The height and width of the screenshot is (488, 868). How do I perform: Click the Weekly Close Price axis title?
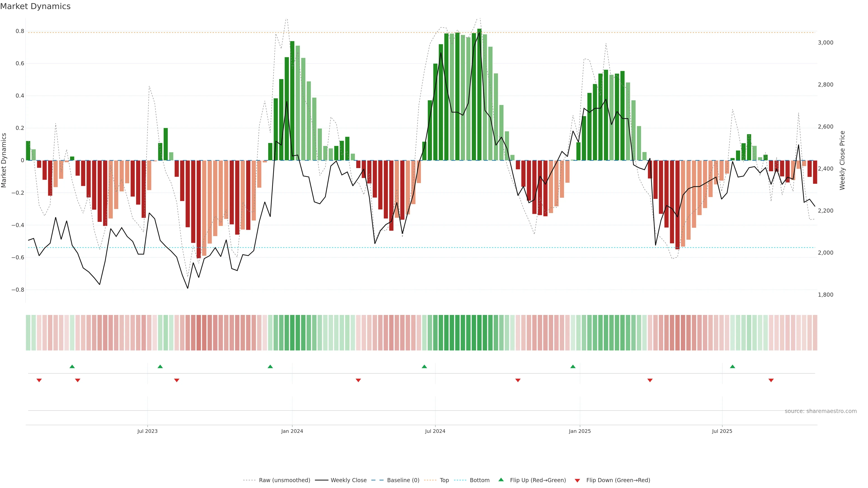coord(842,160)
